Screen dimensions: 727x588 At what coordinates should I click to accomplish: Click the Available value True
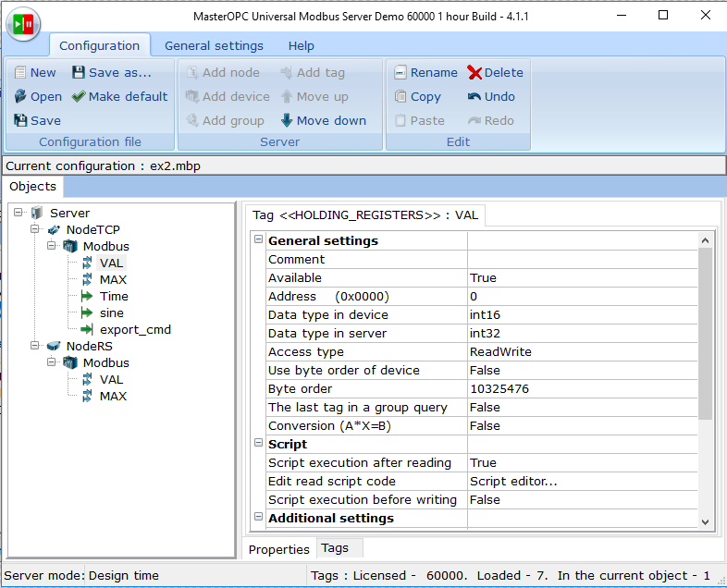tap(582, 277)
